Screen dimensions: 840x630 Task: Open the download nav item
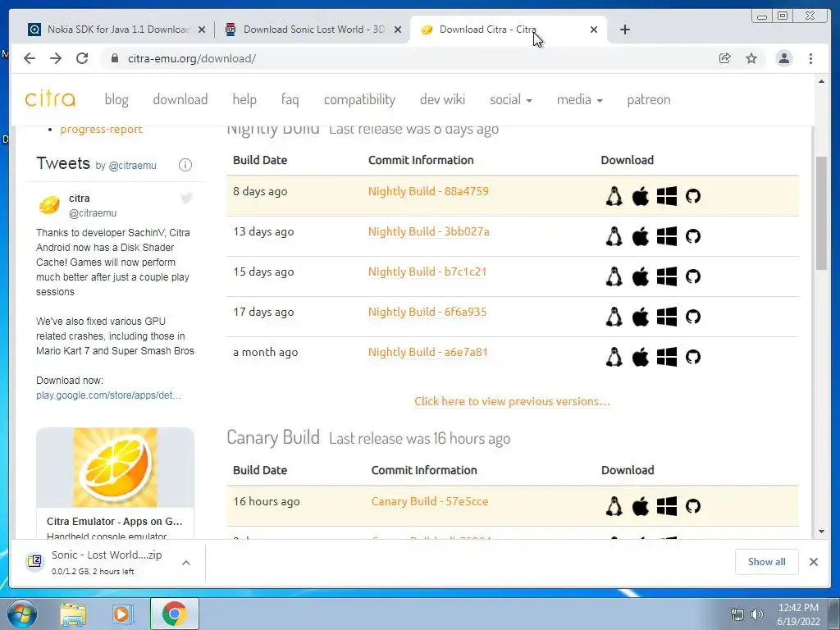180,99
